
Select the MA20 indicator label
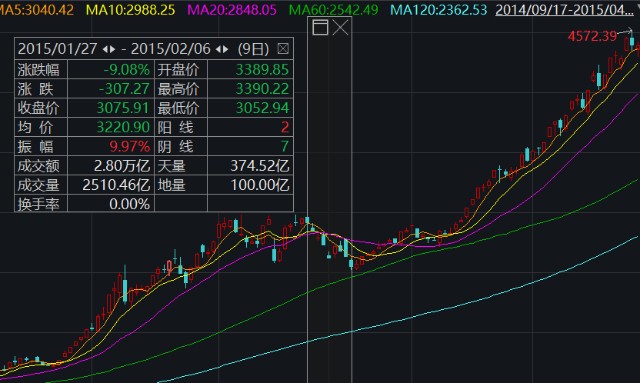[232, 10]
